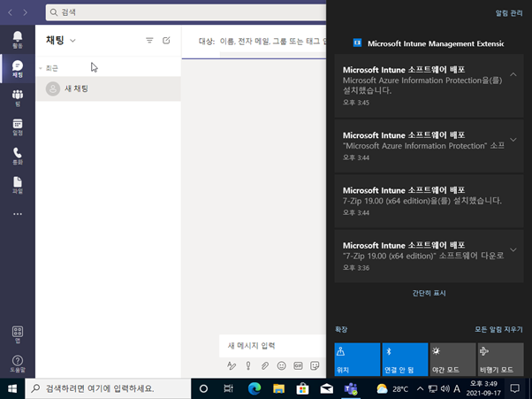The width and height of the screenshot is (532, 399).
Task: Open the Activity bell in Teams sidebar
Action: point(18,40)
